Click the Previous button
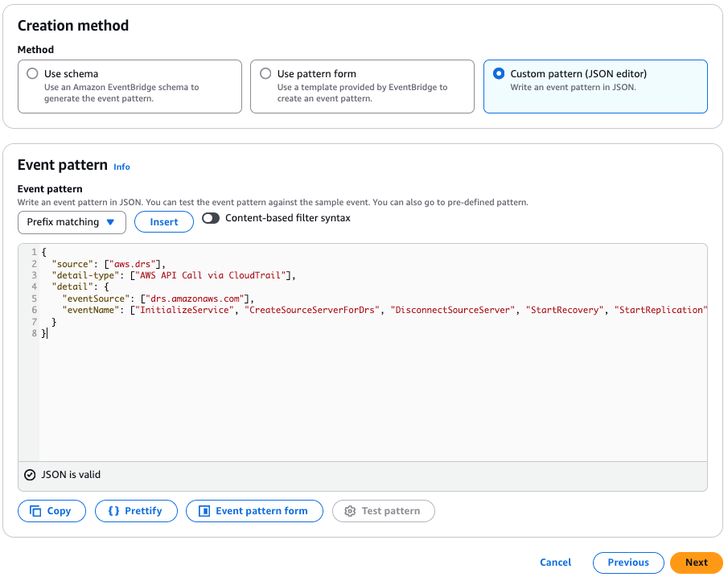The image size is (728, 577). click(628, 563)
